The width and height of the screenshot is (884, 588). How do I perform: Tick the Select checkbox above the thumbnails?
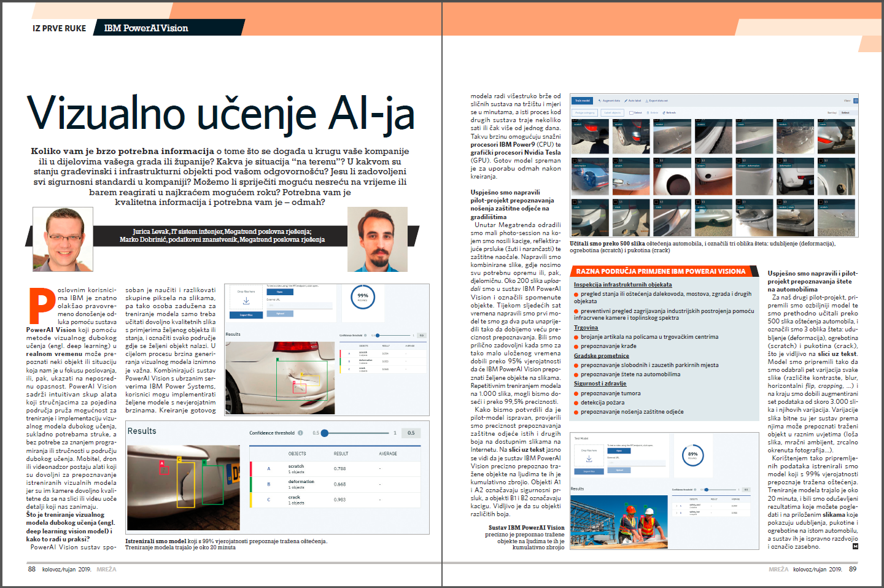(x=631, y=113)
